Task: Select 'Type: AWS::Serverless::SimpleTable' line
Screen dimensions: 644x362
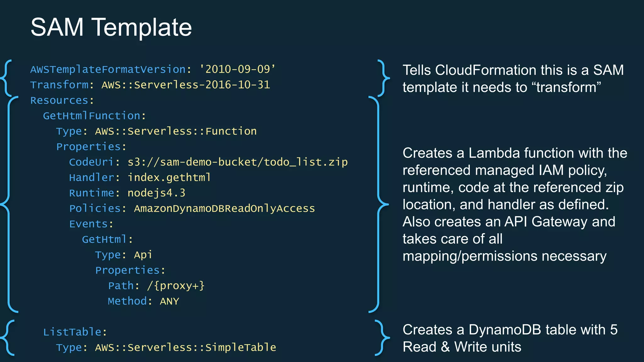Action: click(x=166, y=348)
